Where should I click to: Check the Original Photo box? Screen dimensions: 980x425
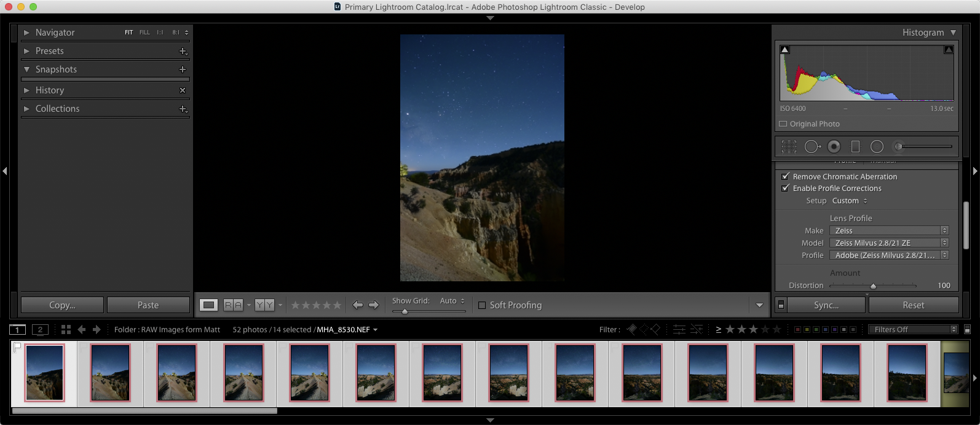[x=783, y=124]
